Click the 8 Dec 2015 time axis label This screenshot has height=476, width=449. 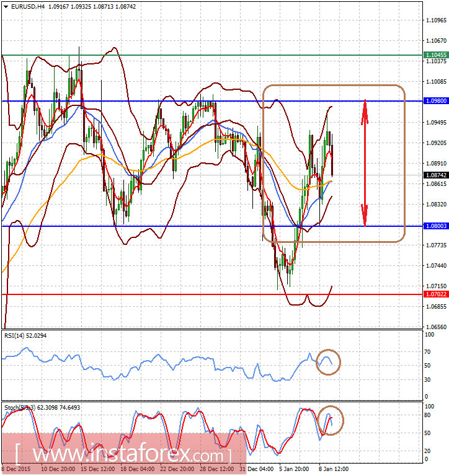17,469
